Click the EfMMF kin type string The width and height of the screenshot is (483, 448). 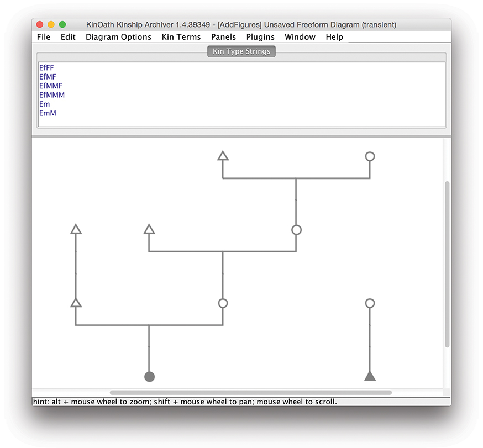click(x=50, y=86)
